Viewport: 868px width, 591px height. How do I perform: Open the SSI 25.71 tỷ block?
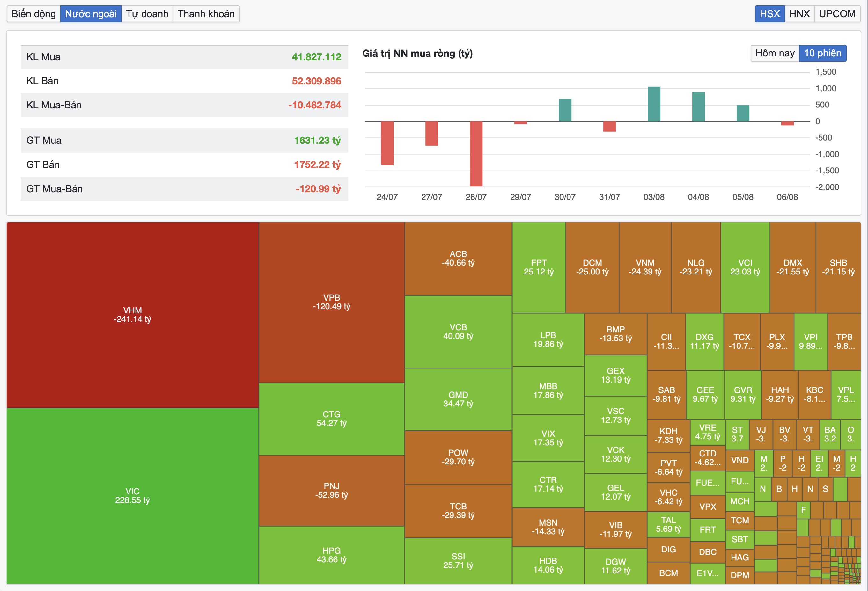(458, 561)
